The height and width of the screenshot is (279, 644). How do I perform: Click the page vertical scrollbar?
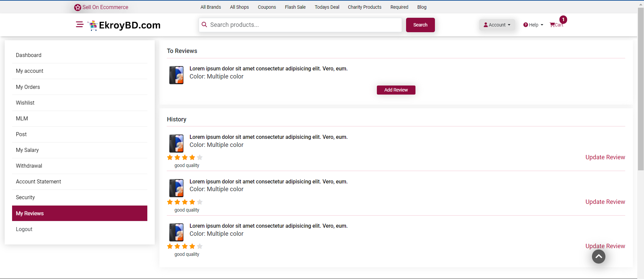coord(640,101)
